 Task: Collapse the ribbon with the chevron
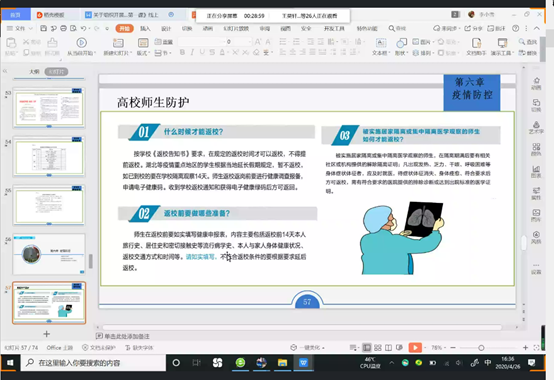coord(537,28)
